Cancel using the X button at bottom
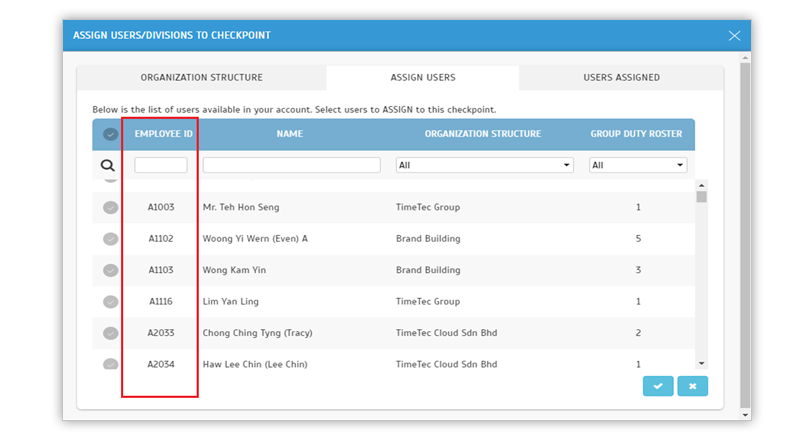Image resolution: width=800 pixels, height=448 pixels. (692, 386)
